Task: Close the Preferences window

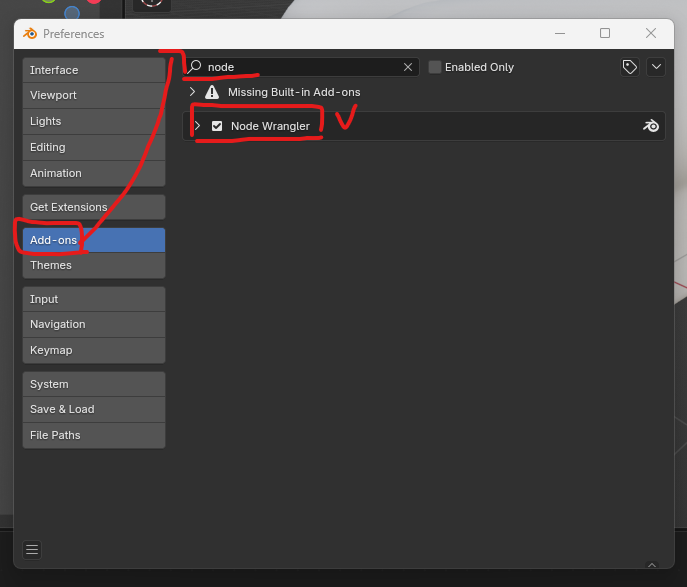Action: pyautogui.click(x=651, y=33)
